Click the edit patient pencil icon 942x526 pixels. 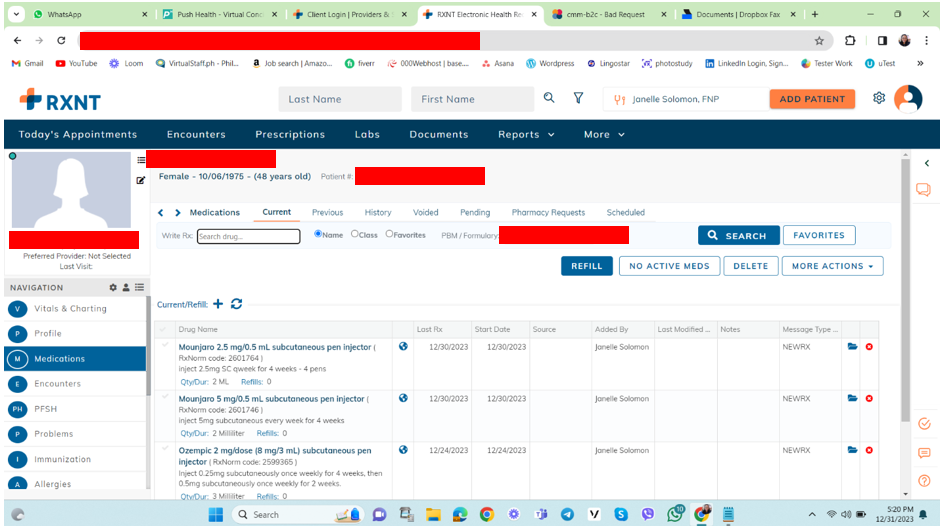[141, 180]
